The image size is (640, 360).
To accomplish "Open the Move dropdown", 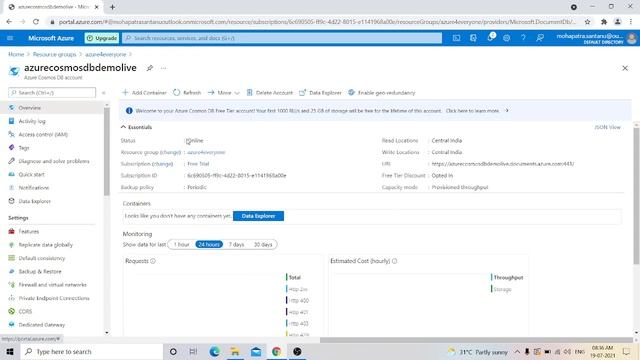I will click(224, 93).
